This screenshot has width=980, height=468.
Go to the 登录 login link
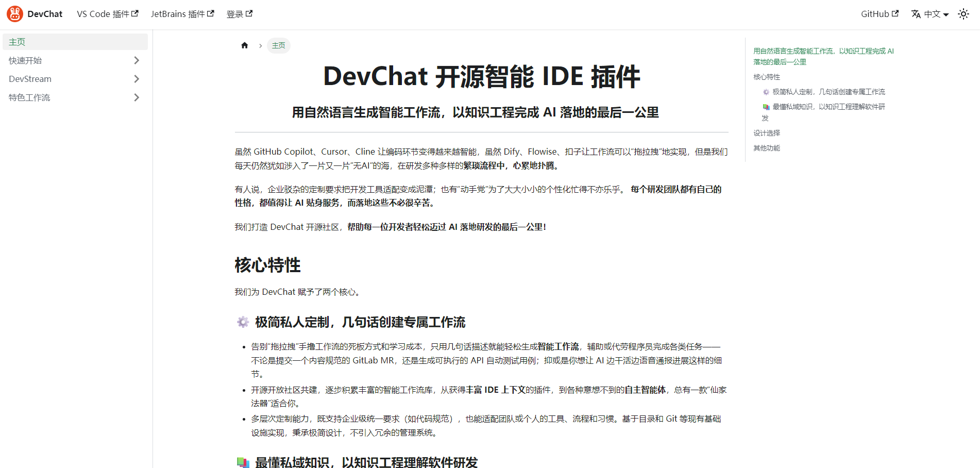click(240, 14)
